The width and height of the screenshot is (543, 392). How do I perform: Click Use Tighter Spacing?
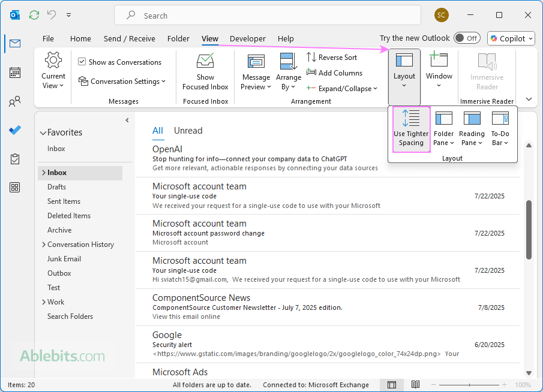[x=411, y=129]
